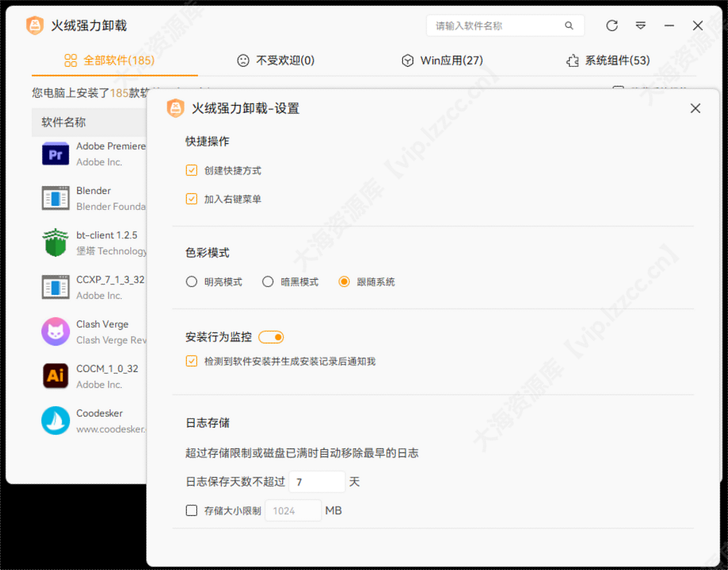
Task: Open the main menu dropdown icon
Action: 641,25
